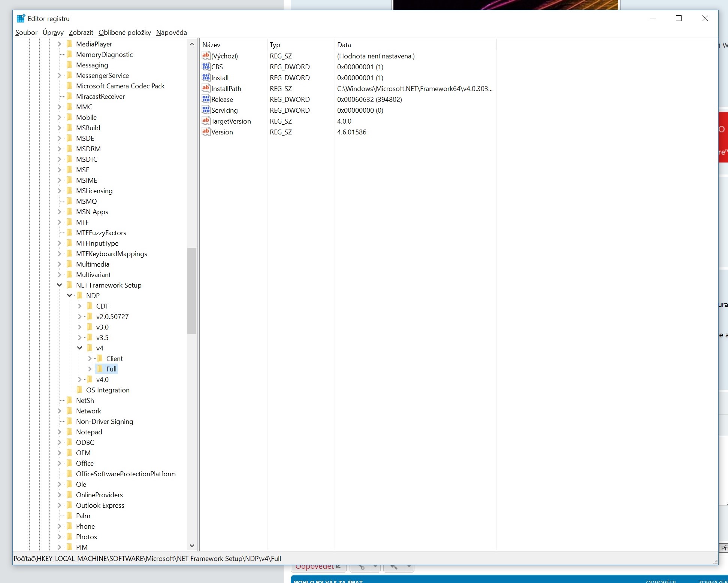Click the folder icon of Office key
This screenshot has width=728, height=583.
tap(70, 463)
